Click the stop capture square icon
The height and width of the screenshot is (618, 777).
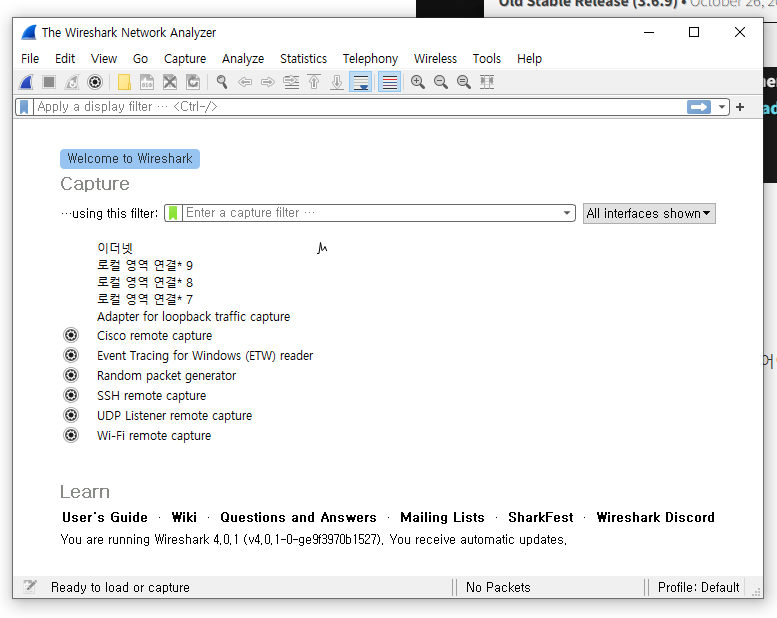49,82
